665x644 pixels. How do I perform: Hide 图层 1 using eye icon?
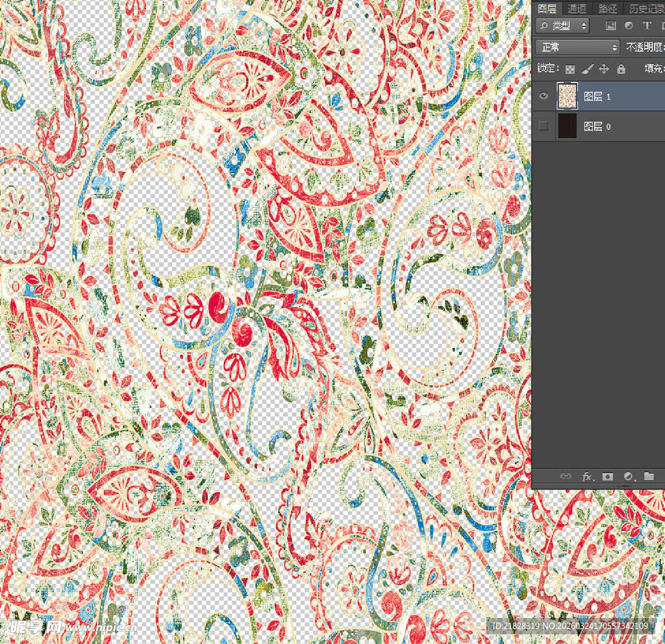(x=544, y=96)
